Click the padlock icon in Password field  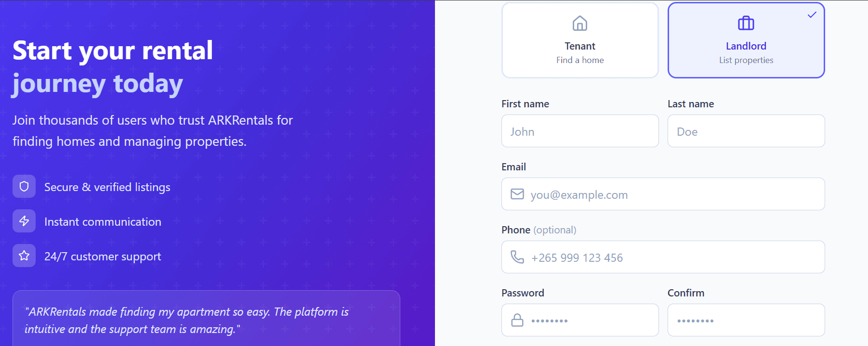coord(517,320)
